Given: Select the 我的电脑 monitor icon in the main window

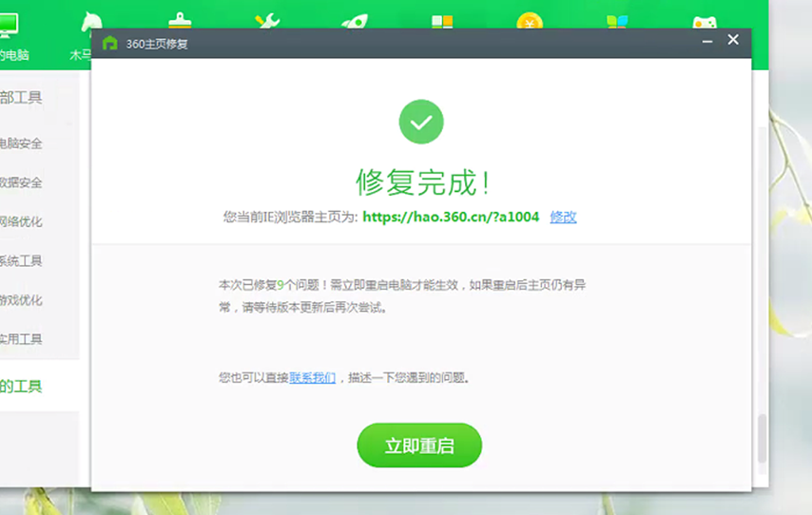Looking at the screenshot, I should 9,25.
